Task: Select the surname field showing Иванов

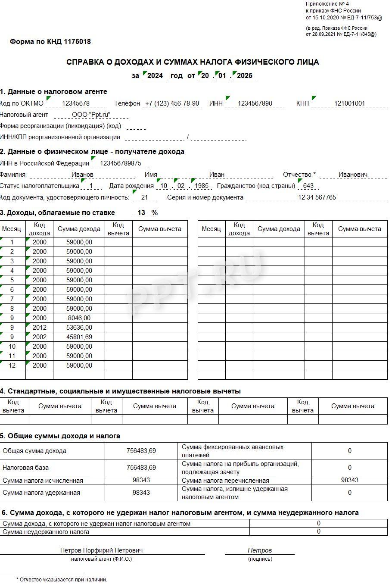Action: click(83, 175)
